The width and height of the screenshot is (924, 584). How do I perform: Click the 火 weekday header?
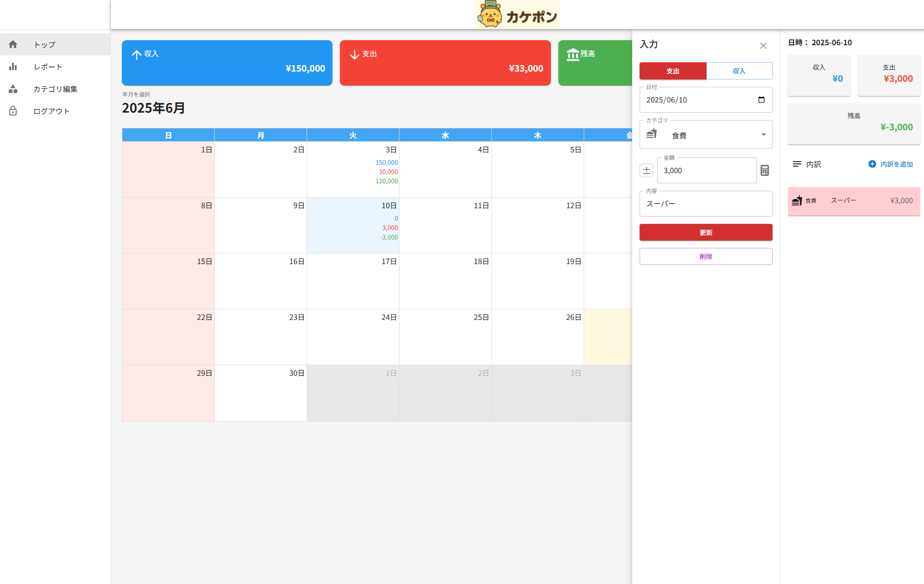pyautogui.click(x=353, y=135)
